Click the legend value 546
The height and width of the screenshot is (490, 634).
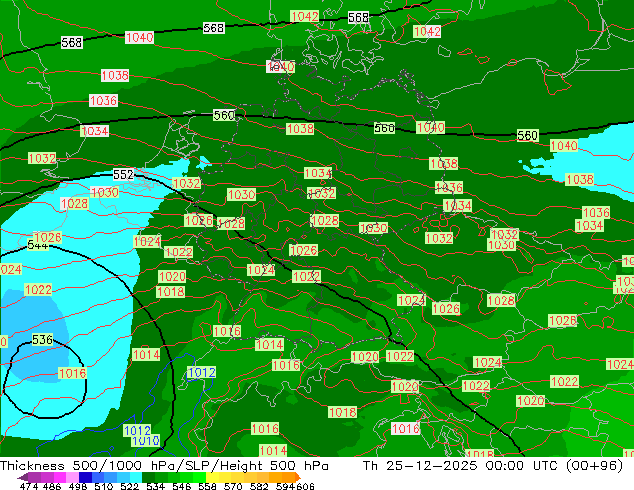click(182, 486)
